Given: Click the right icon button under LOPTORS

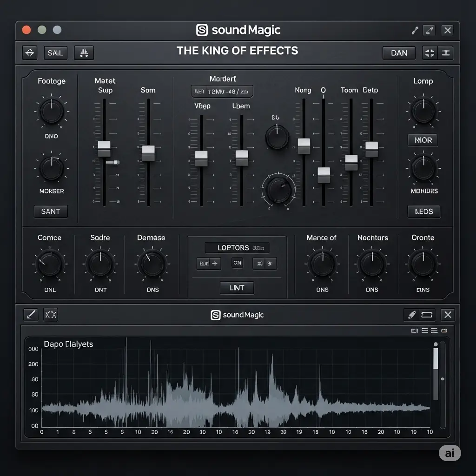Looking at the screenshot, I should 264,264.
